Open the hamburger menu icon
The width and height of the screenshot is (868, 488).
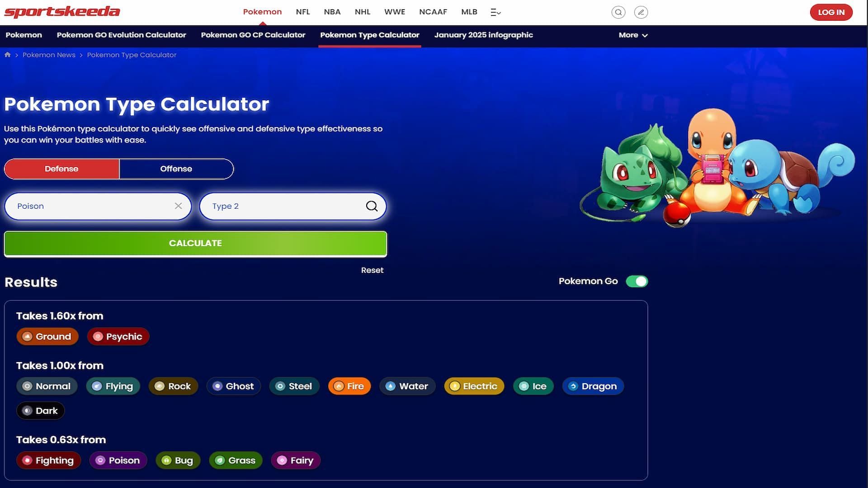coord(495,11)
